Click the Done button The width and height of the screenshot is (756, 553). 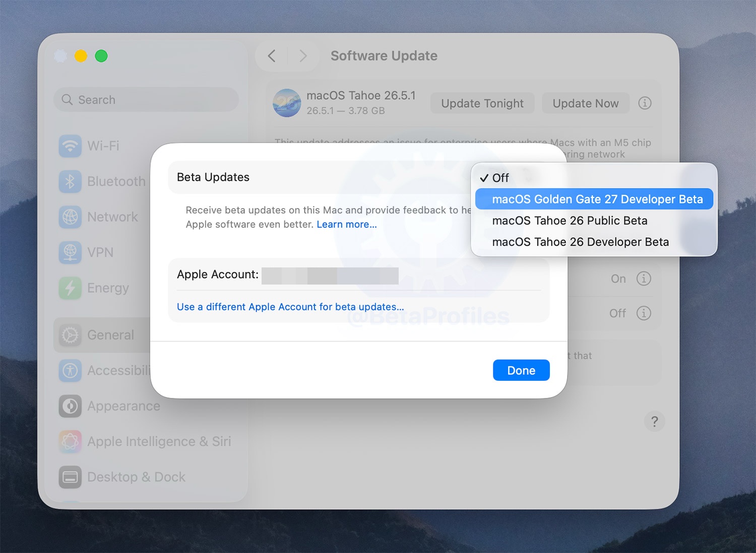point(521,370)
